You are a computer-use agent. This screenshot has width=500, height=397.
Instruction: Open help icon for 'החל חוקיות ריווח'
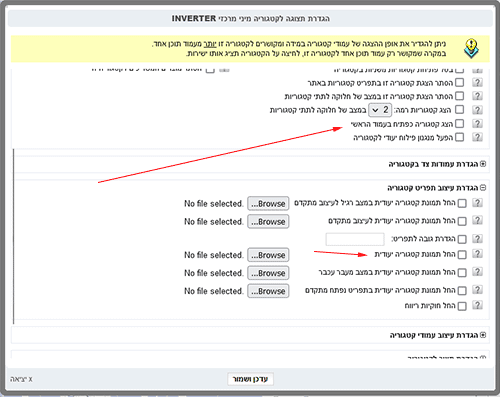coord(477,305)
